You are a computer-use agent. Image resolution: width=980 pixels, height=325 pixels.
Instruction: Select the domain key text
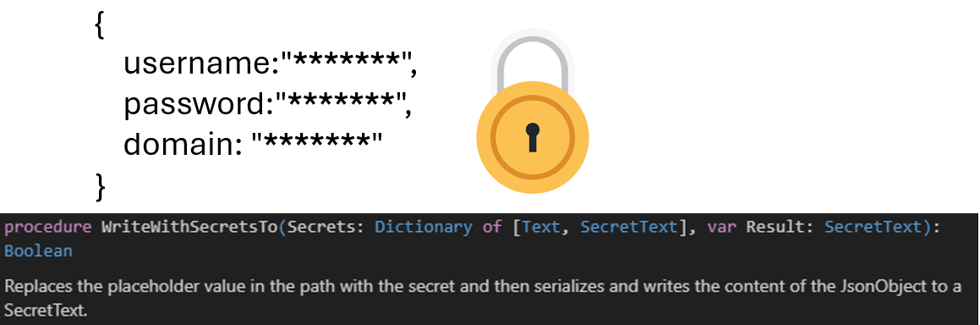[x=178, y=144]
